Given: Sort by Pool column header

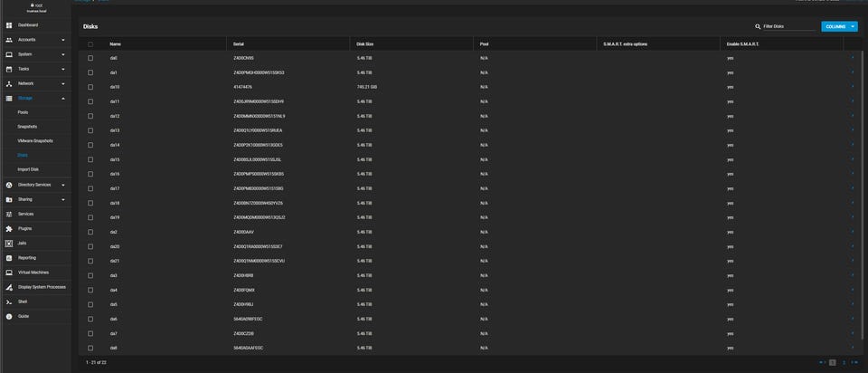Looking at the screenshot, I should [x=484, y=43].
